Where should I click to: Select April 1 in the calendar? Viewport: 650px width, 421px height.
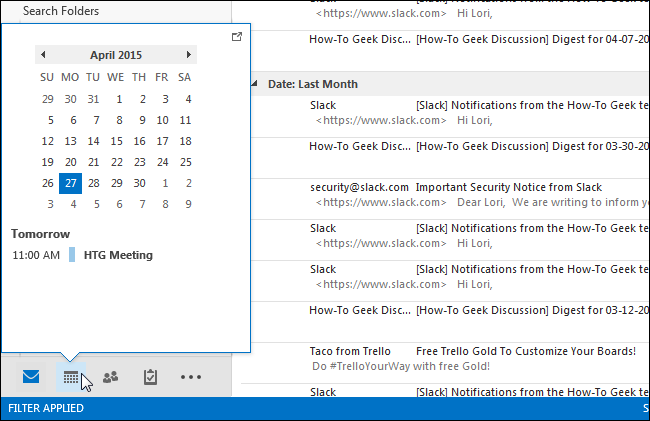[x=119, y=99]
